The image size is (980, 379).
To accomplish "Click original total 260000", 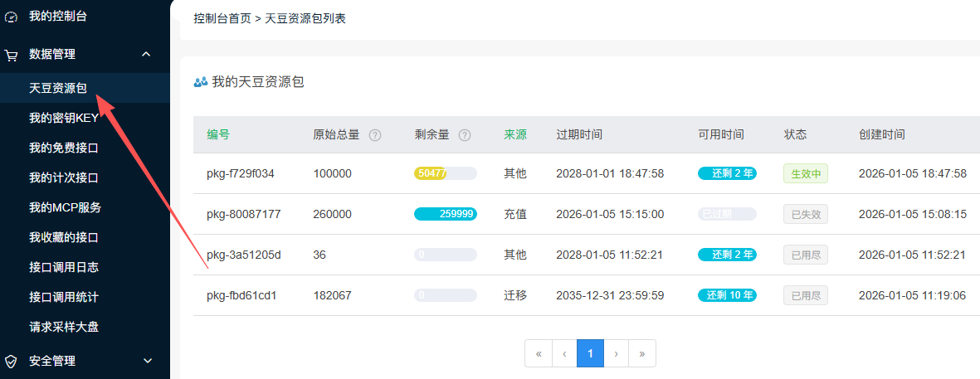I will [x=333, y=214].
